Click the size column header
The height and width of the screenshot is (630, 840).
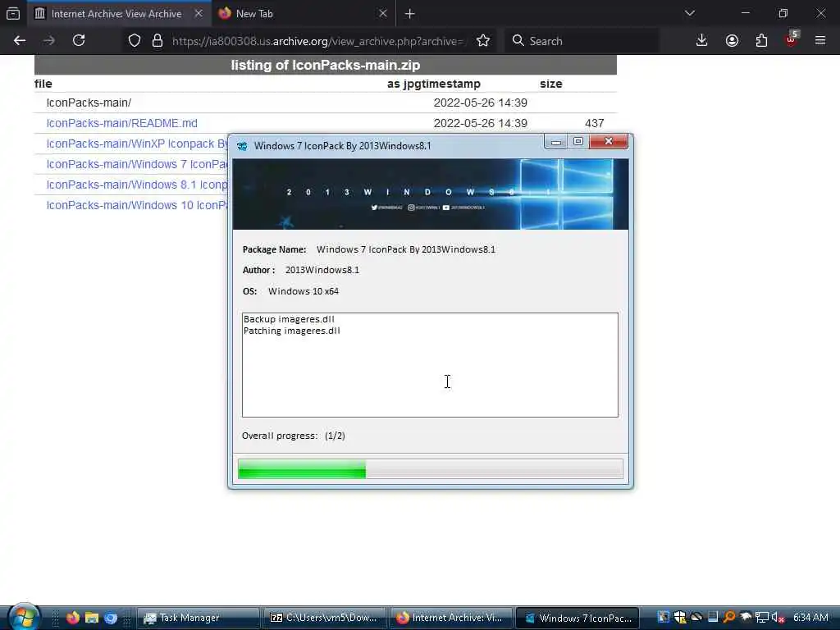click(x=550, y=84)
